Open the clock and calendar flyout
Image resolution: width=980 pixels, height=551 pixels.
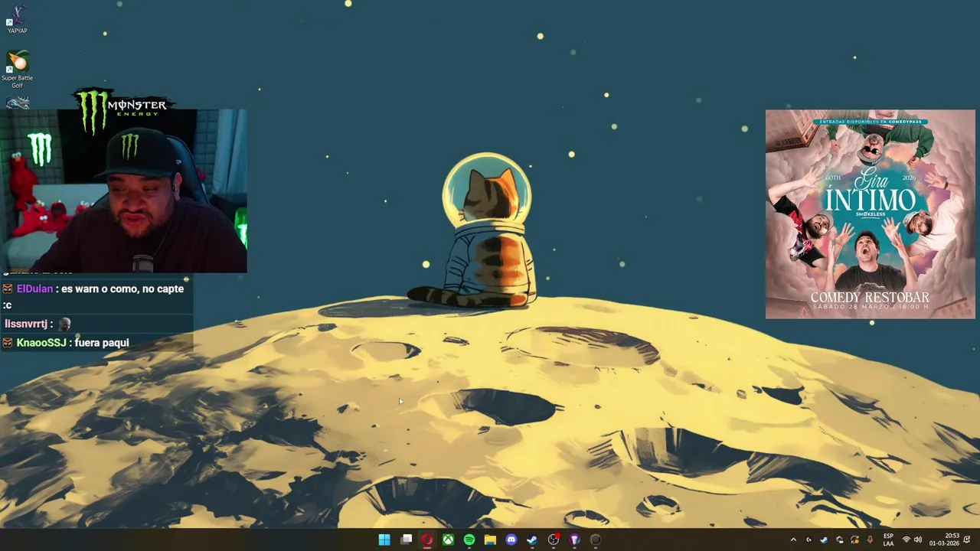pos(944,540)
